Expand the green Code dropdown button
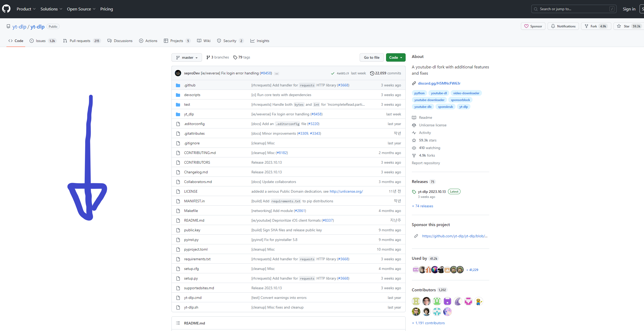Viewport: 644px width, 331px height. point(396,57)
